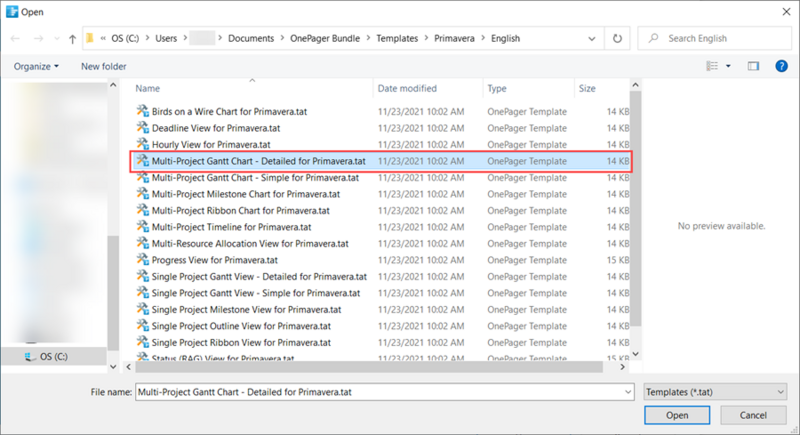Select Single Project Gantt View - Simple icon
The image size is (800, 435).
click(x=143, y=292)
